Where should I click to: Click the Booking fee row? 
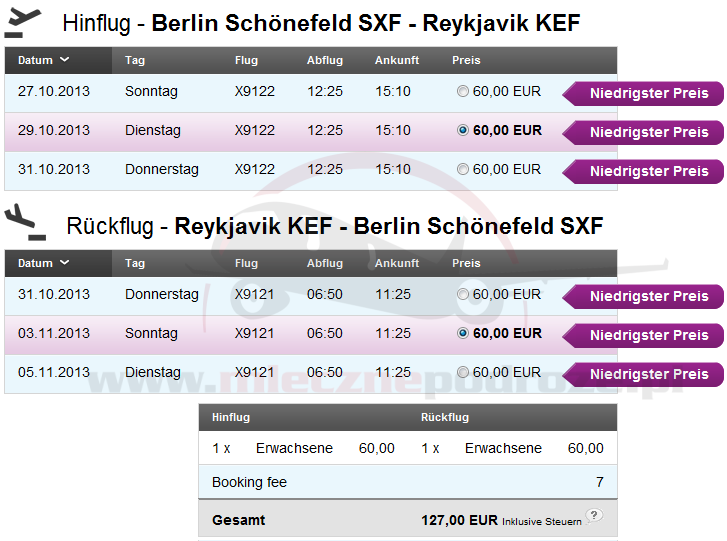407,482
